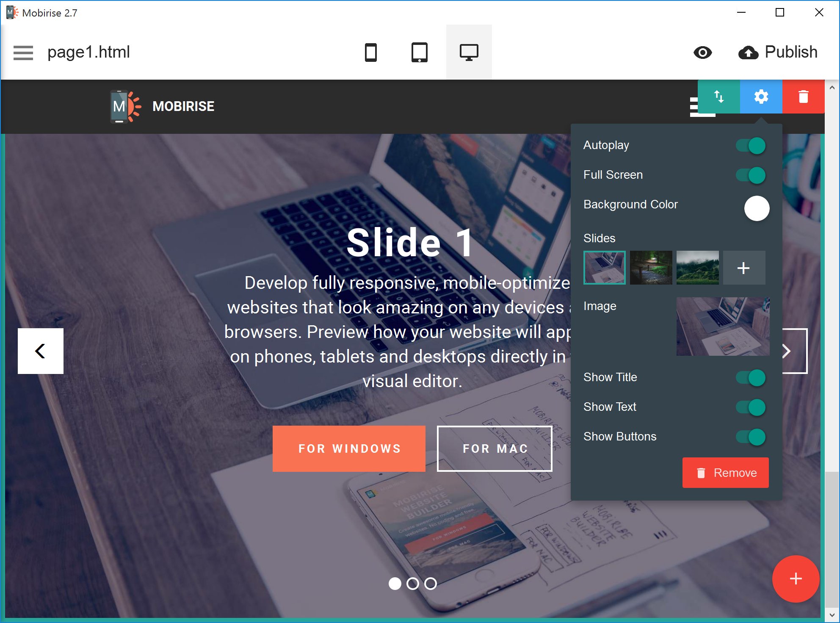Click the eye preview icon
The width and height of the screenshot is (840, 623).
pyautogui.click(x=703, y=53)
